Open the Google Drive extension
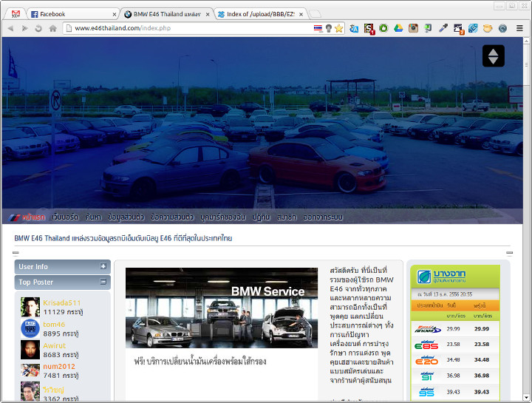532x403 pixels. point(398,28)
